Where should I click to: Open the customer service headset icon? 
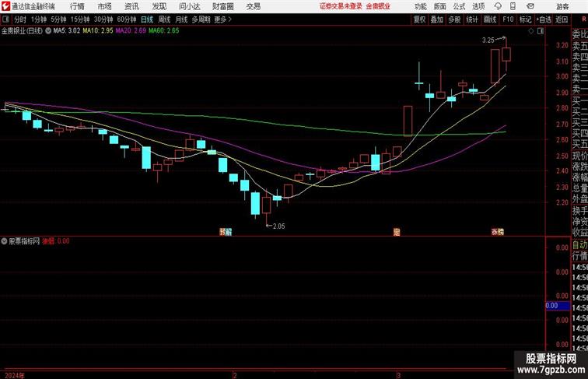pyautogui.click(x=498, y=6)
